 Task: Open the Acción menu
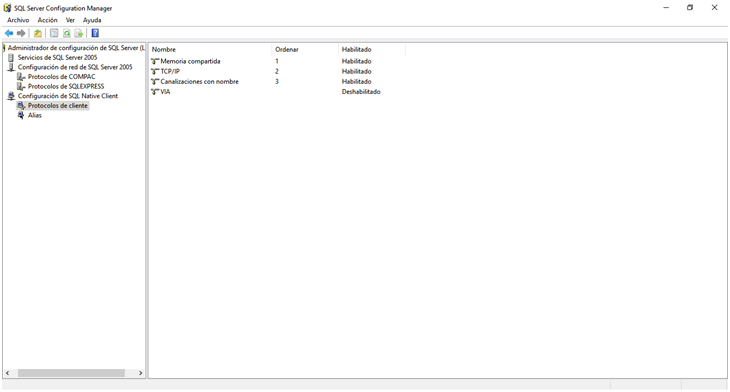[x=47, y=20]
